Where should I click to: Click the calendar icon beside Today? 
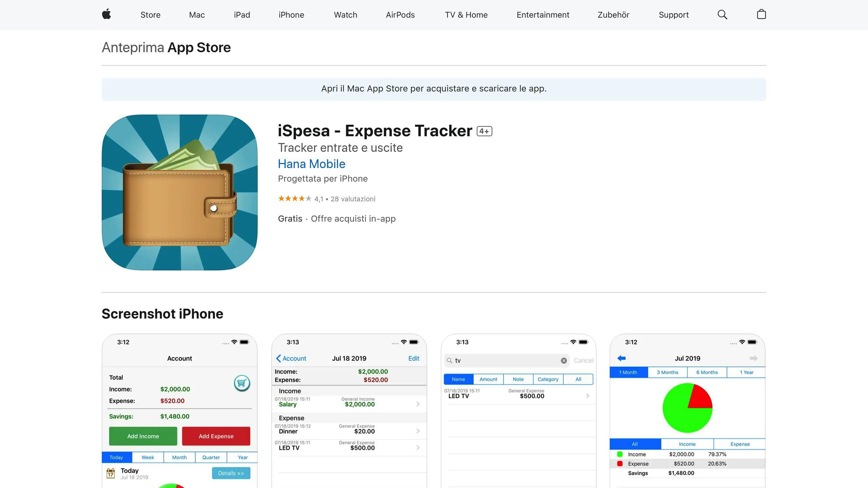(x=111, y=473)
